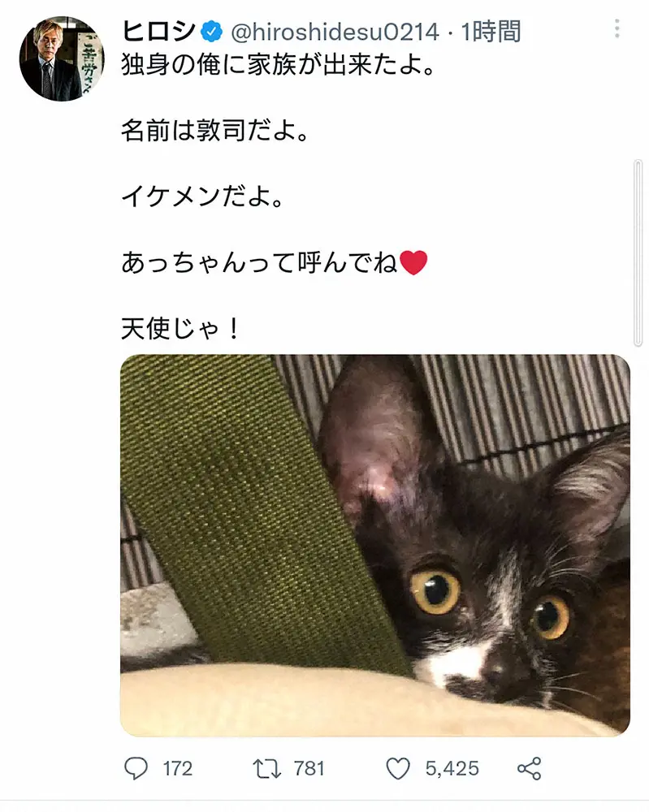Click the 1時間 timestamp
Screen dimensions: 649x812
tap(491, 32)
